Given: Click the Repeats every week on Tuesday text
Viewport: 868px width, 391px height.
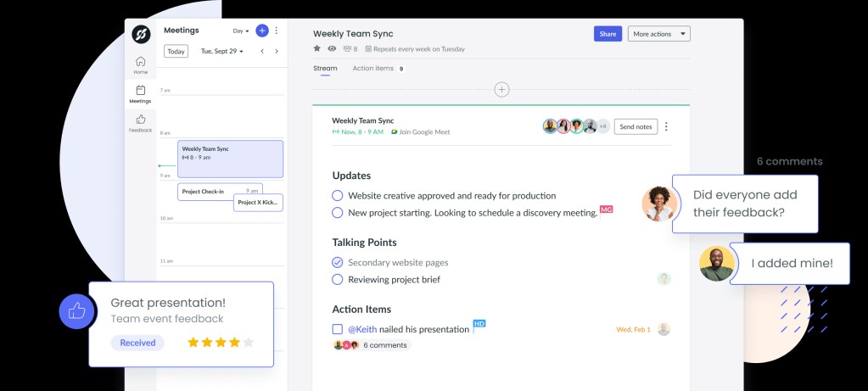Looking at the screenshot, I should pos(419,49).
